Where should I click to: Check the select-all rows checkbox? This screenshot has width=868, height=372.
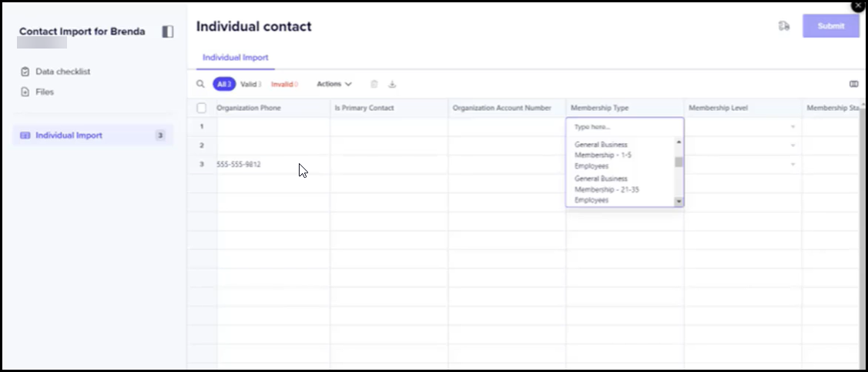(202, 108)
